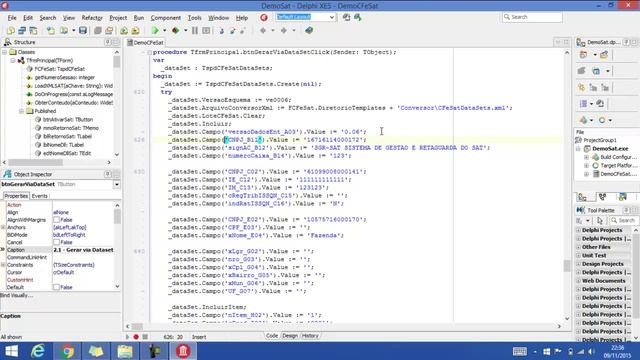The height and width of the screenshot is (360, 640).
Task: Click the Add file to project icon
Action: [x=124, y=31]
